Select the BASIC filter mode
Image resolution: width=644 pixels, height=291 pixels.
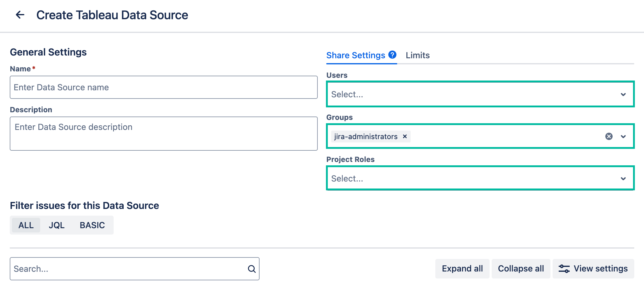pyautogui.click(x=92, y=225)
